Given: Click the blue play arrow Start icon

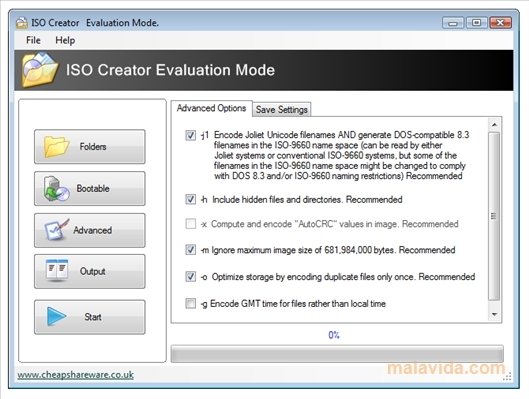Looking at the screenshot, I should [x=56, y=316].
